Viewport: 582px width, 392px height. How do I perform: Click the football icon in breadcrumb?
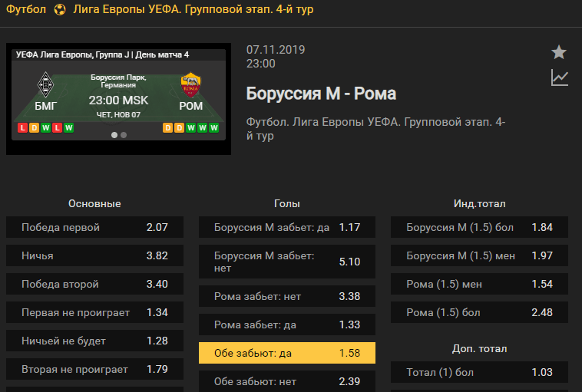60,9
